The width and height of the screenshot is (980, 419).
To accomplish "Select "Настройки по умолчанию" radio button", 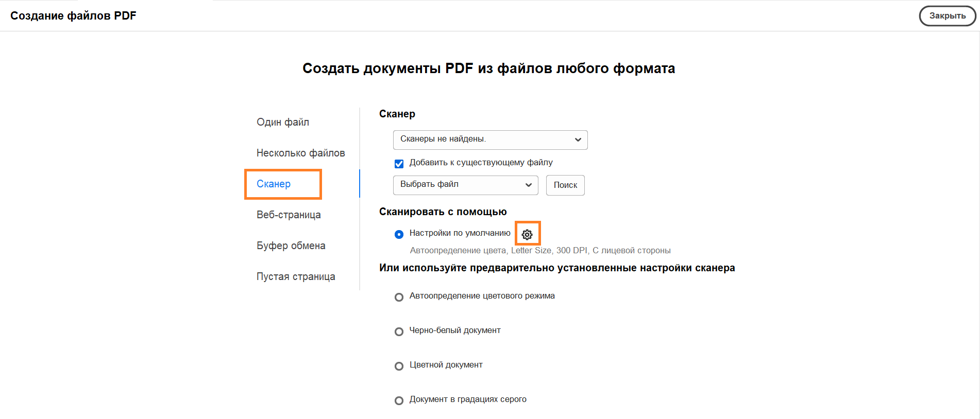I will (x=399, y=234).
